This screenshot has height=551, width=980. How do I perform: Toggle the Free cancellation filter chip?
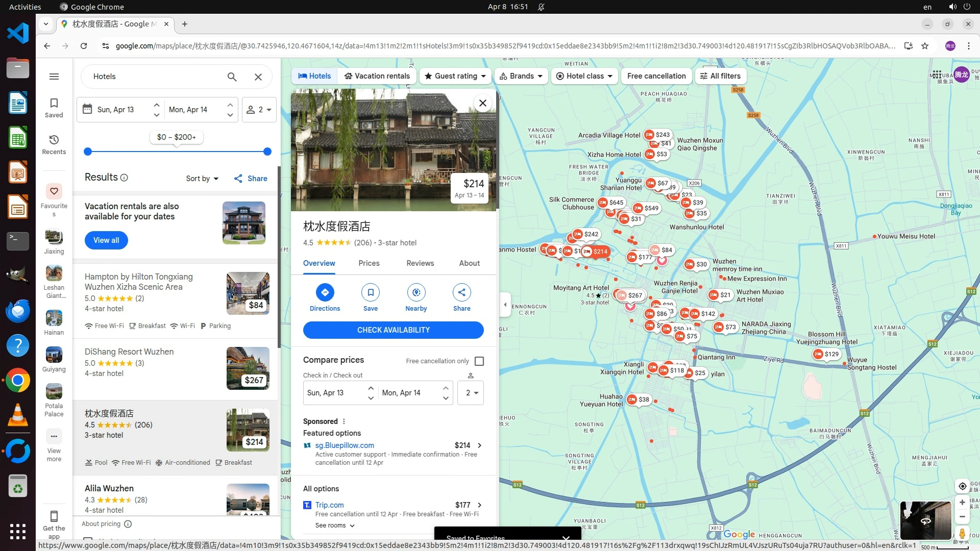(656, 76)
